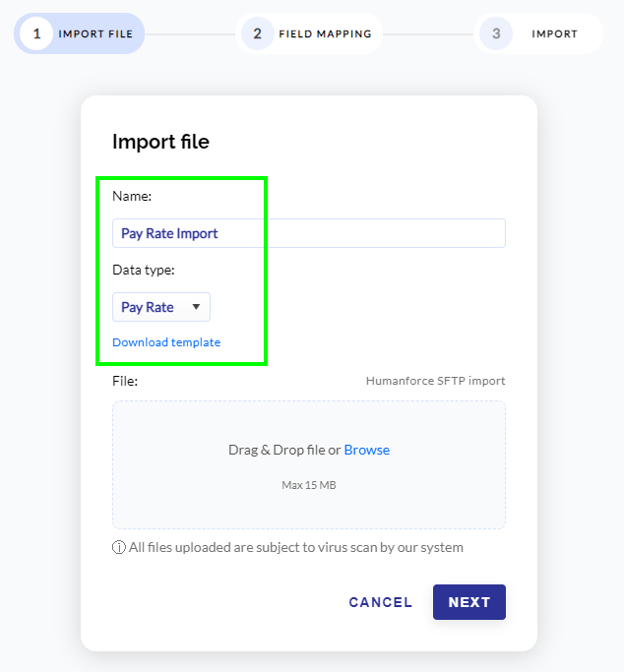
Task: Click the step 3 number circle
Action: [496, 33]
